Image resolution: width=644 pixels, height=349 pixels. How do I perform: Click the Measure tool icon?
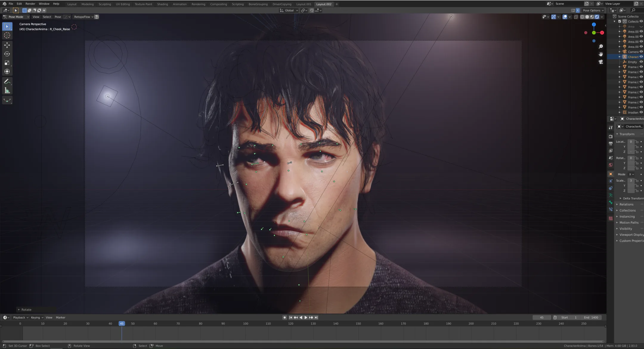point(7,91)
